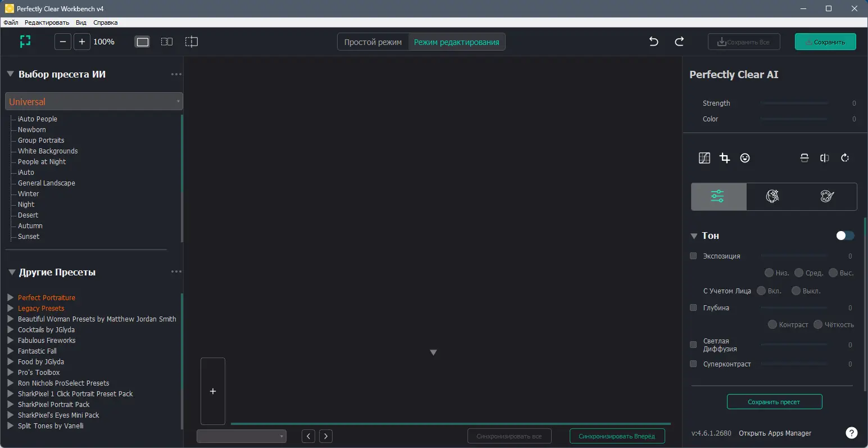Image resolution: width=868 pixels, height=448 pixels.
Task: Click the green Сохранить button
Action: [x=825, y=42]
